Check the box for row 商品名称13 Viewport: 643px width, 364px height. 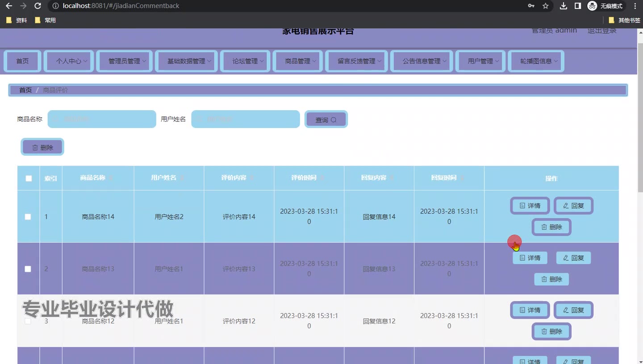click(x=28, y=269)
